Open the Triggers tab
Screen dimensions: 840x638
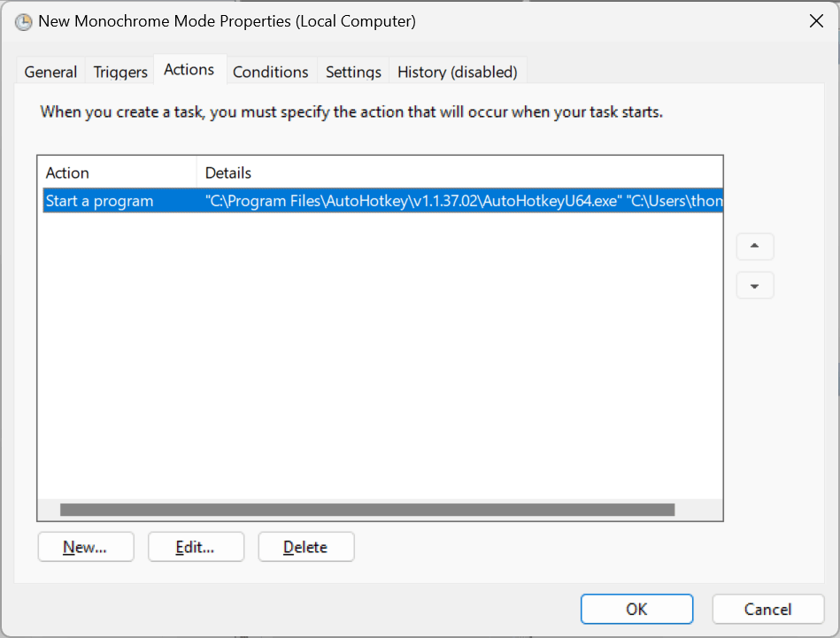(120, 72)
